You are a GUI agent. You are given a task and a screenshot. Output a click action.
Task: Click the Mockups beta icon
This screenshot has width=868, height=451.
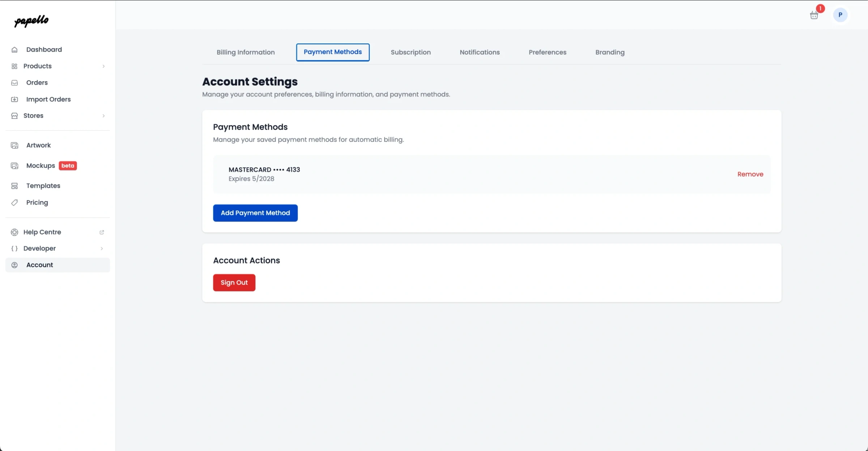click(x=14, y=166)
